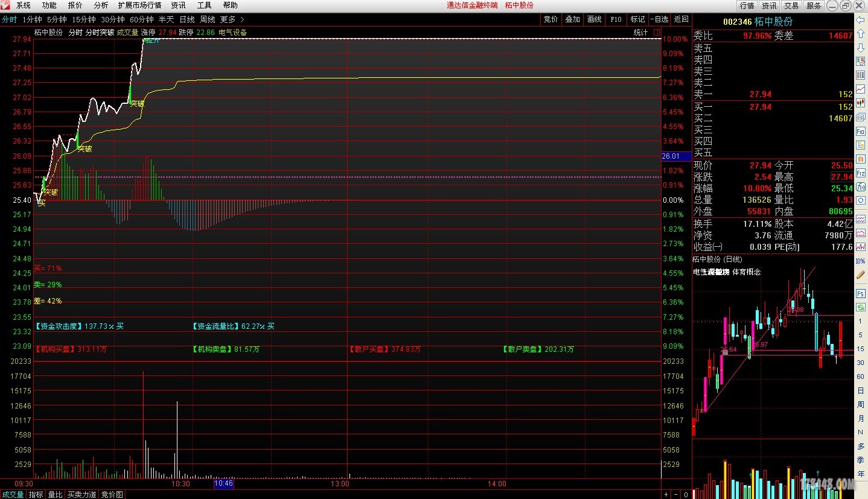Toggle the -自选 watchlist button
This screenshot has height=499, width=868.
660,19
